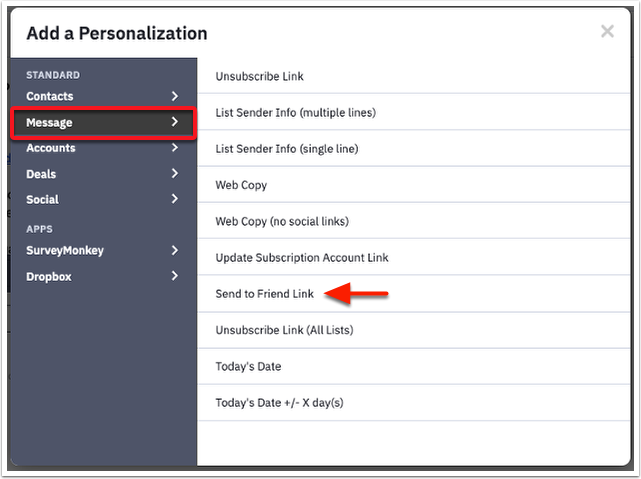Click Send to Friend Link

tap(265, 294)
